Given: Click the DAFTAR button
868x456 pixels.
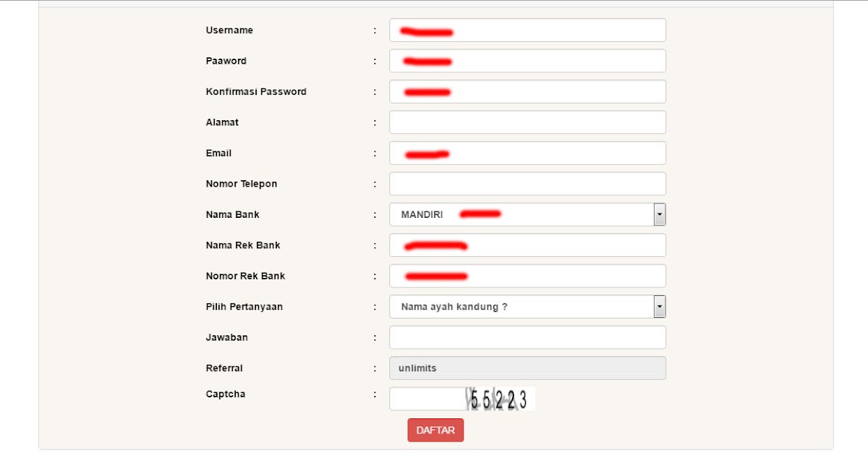Looking at the screenshot, I should (x=435, y=429).
